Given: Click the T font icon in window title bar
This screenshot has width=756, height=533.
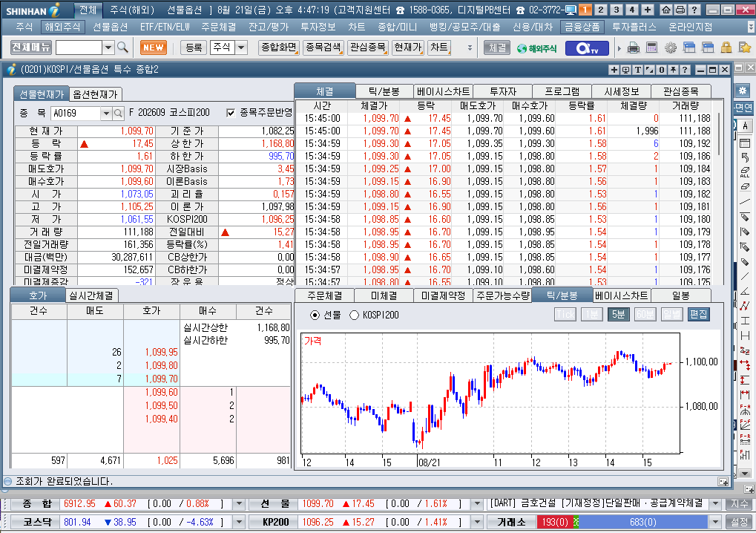Looking at the screenshot, I should coord(638,70).
